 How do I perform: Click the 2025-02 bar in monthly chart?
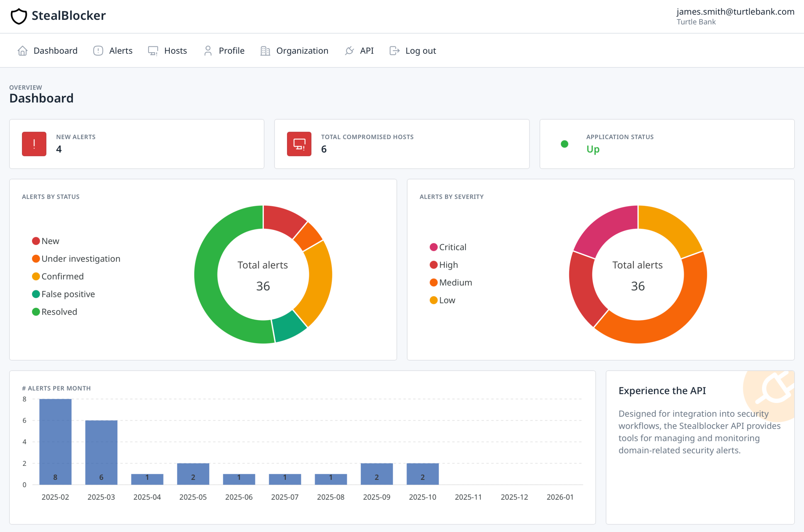pyautogui.click(x=55, y=442)
